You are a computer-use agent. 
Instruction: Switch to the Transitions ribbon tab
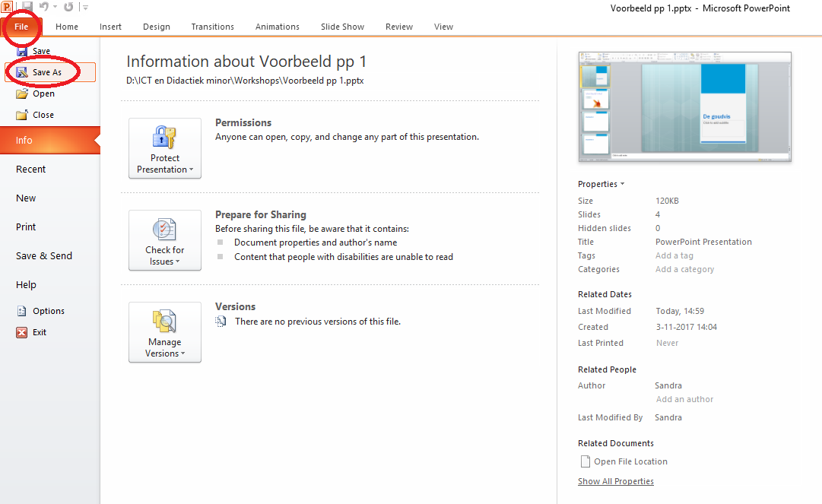tap(212, 27)
